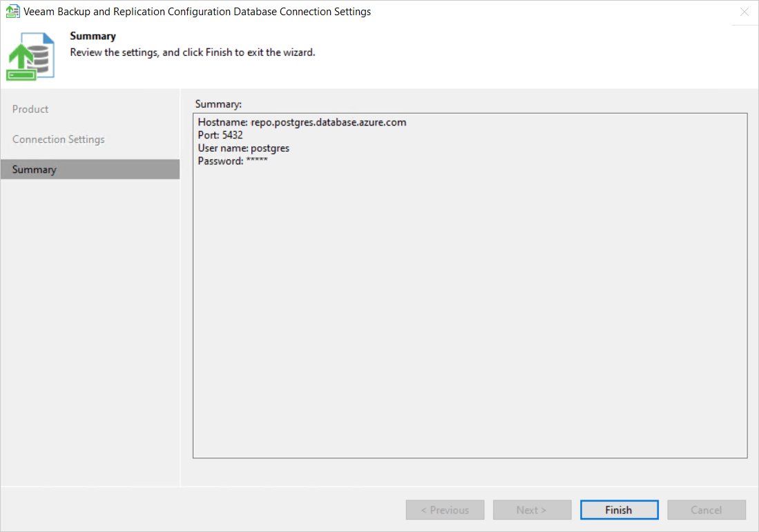This screenshot has height=532, width=759.
Task: Click the Next navigation button
Action: 532,509
